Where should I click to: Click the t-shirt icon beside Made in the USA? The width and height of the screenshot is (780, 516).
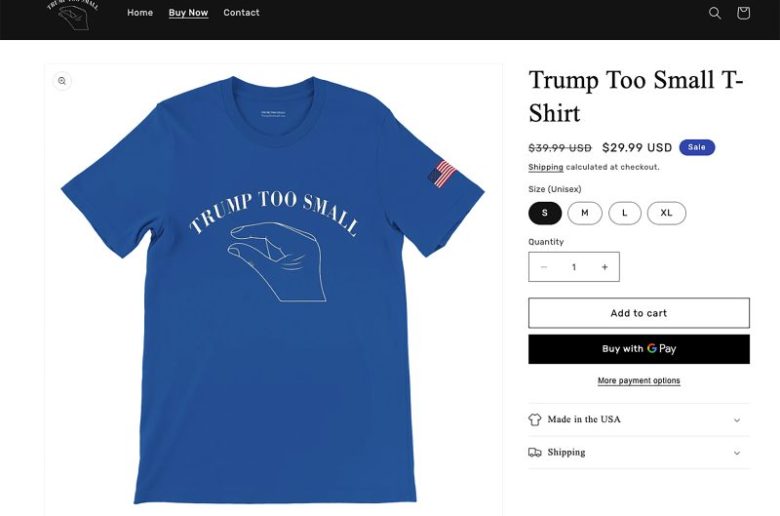535,419
